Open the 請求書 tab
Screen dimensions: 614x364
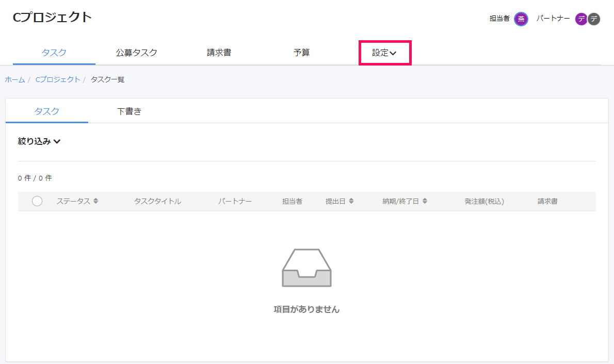point(219,53)
